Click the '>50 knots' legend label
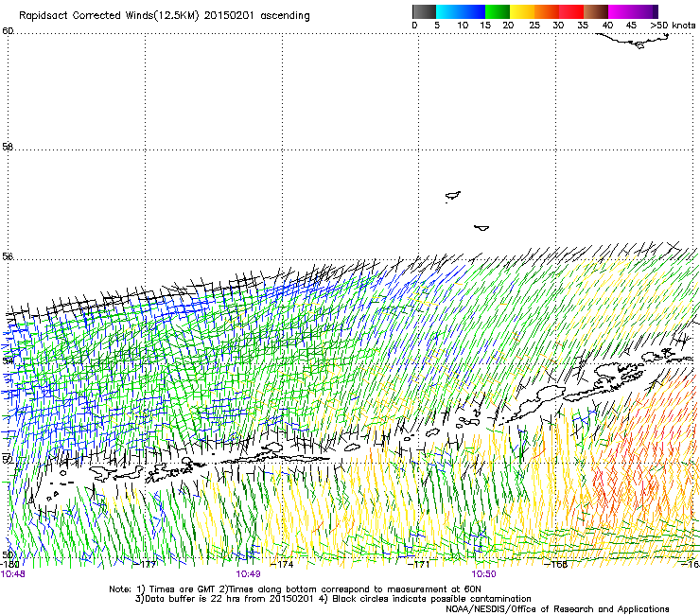This screenshot has height=615, width=700. [x=673, y=25]
